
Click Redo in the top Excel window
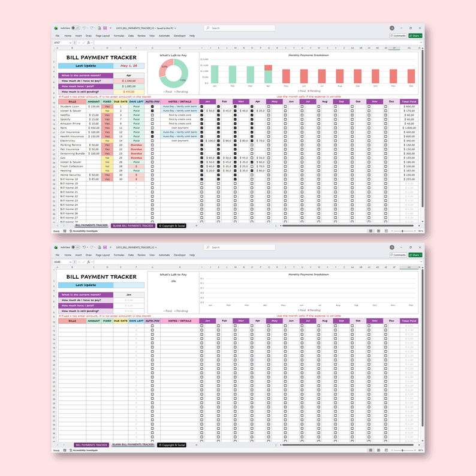point(92,28)
